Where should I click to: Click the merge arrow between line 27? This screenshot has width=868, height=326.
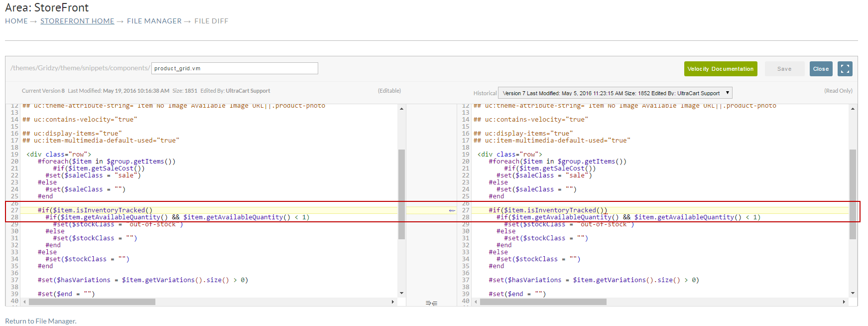tap(452, 210)
